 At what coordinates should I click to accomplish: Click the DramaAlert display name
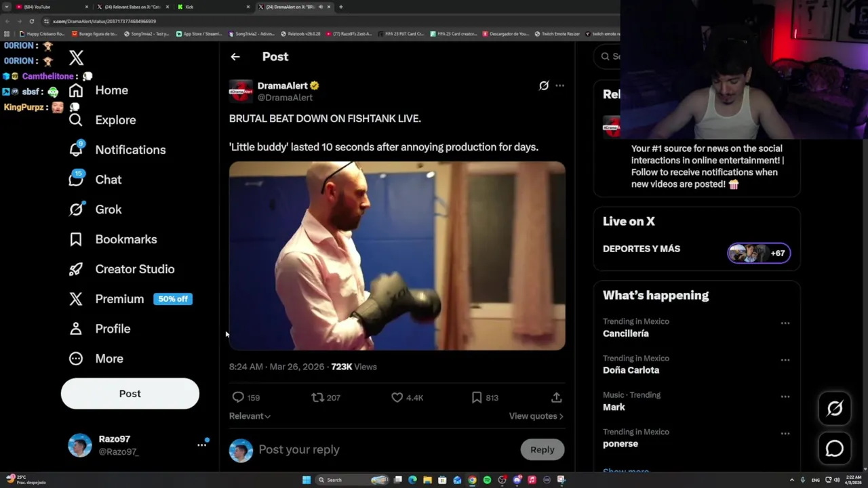click(x=283, y=86)
